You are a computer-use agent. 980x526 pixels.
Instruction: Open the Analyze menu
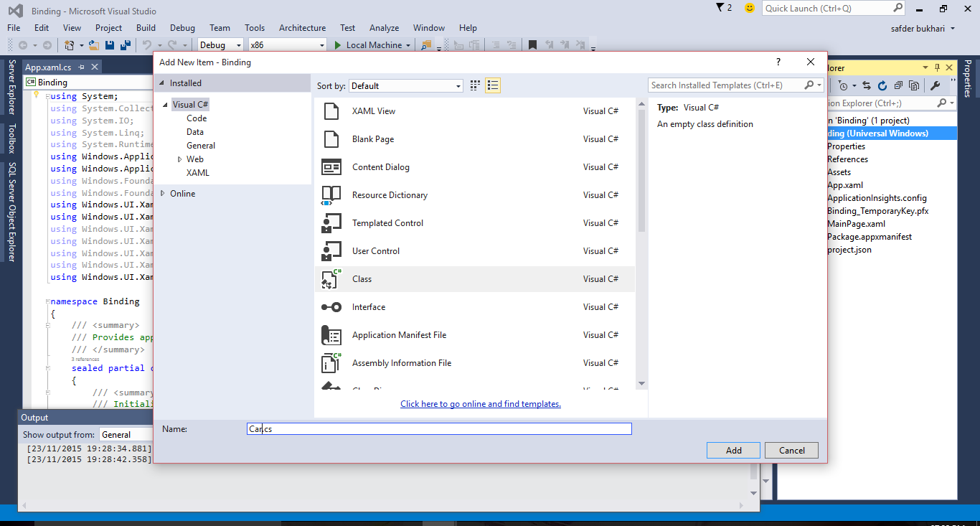(384, 28)
